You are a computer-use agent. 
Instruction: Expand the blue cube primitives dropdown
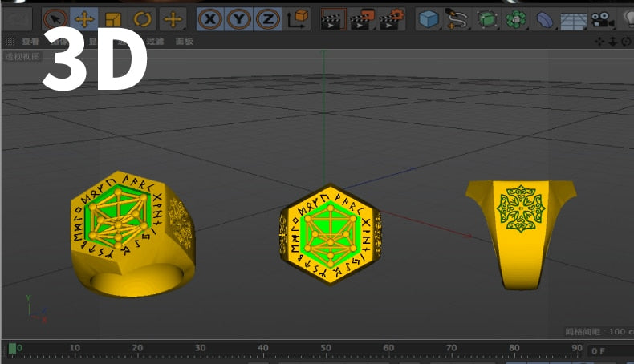coord(429,19)
